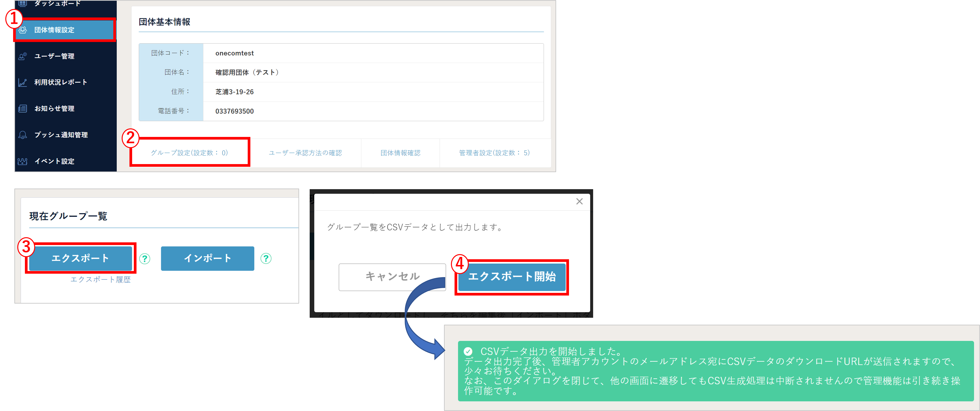Click the お知らせ管理 news icon
This screenshot has height=411, width=980.
23,109
